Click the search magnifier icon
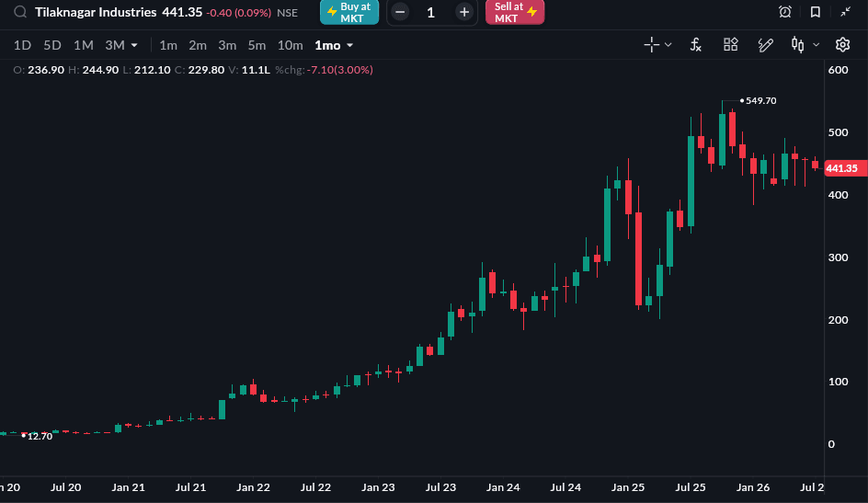This screenshot has width=868, height=503. click(x=20, y=12)
